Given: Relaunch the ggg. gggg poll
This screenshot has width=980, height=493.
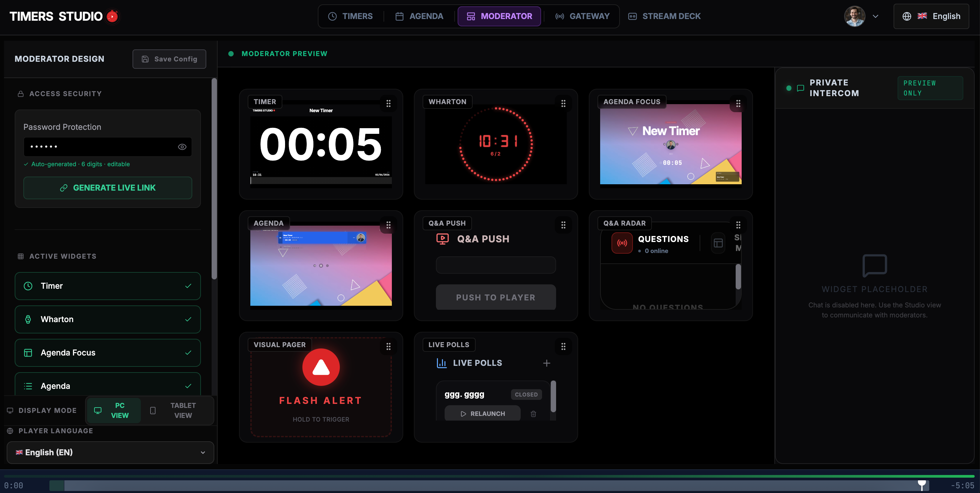Looking at the screenshot, I should tap(482, 414).
